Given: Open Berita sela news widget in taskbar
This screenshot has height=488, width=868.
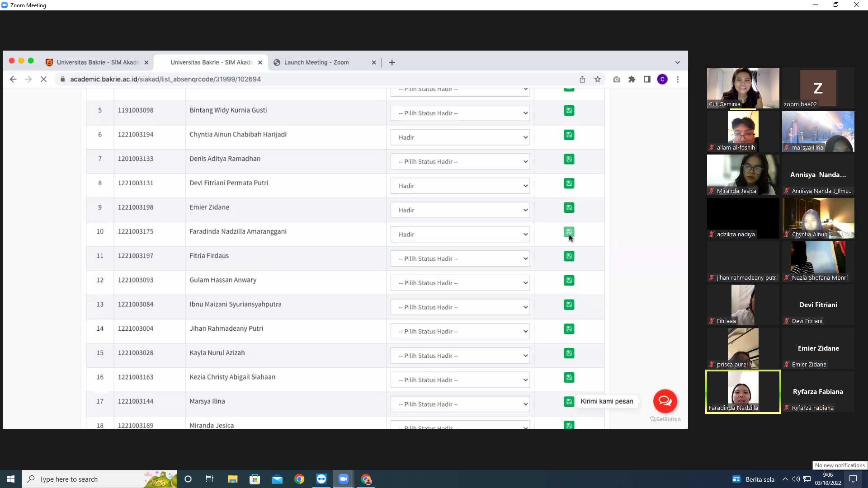Looking at the screenshot, I should 753,479.
